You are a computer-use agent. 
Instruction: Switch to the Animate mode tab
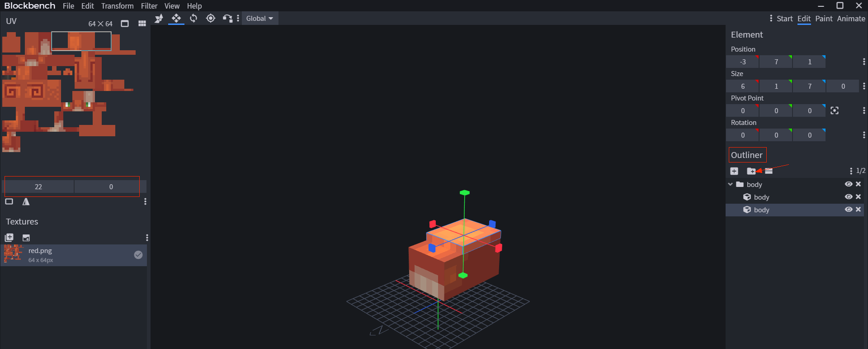click(x=851, y=19)
